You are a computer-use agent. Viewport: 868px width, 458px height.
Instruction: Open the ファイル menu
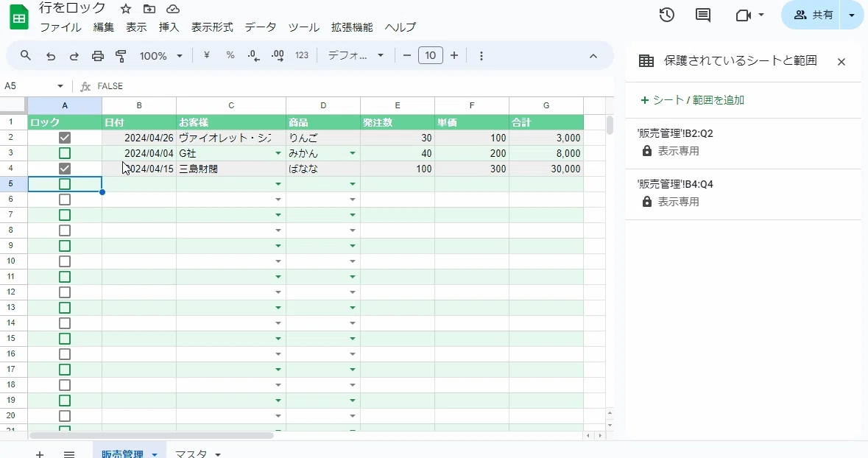61,27
